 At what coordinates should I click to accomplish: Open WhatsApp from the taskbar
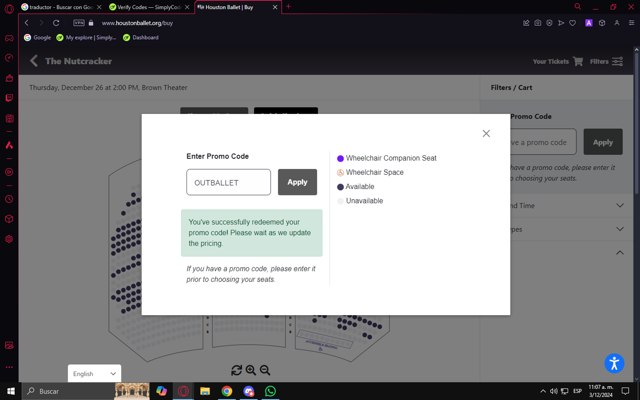coord(270,391)
